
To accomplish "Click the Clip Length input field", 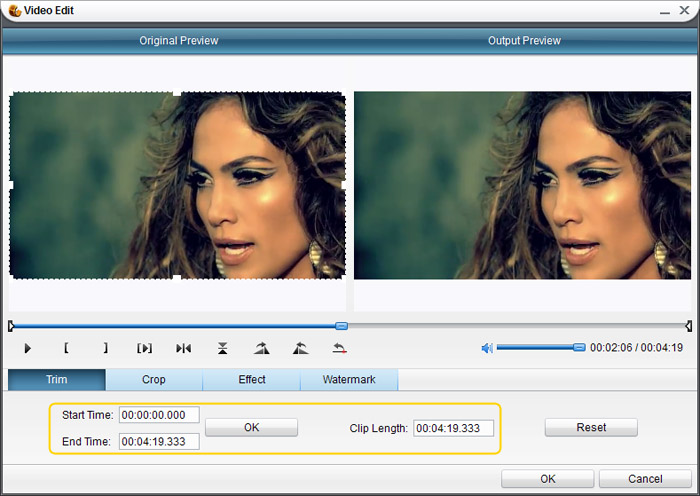I will coord(453,428).
